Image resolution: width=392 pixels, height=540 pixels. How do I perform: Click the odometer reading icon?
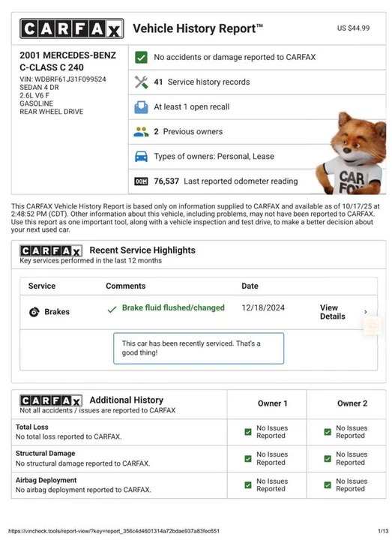(x=141, y=181)
